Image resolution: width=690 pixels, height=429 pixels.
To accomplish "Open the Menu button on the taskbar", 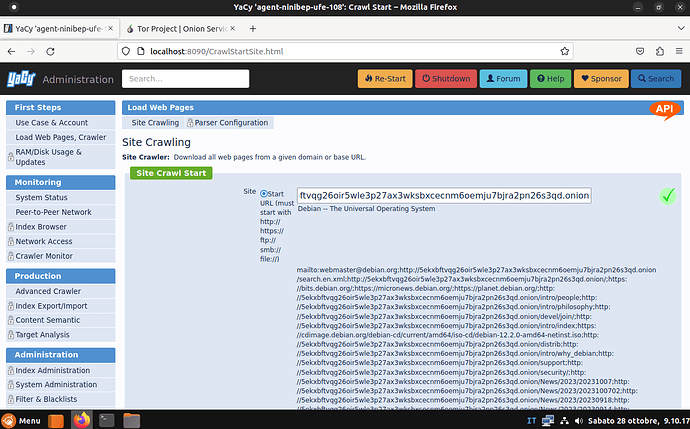I will click(21, 421).
